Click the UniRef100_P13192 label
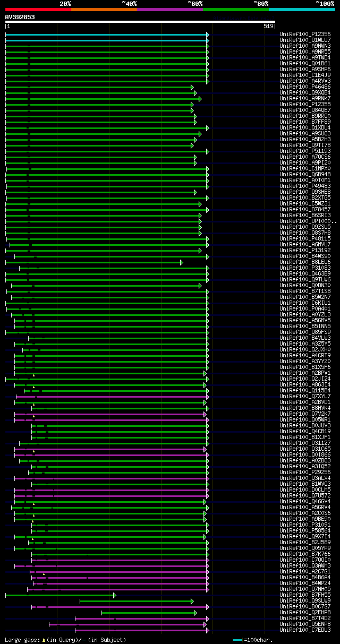340x644 pixels. [305, 250]
